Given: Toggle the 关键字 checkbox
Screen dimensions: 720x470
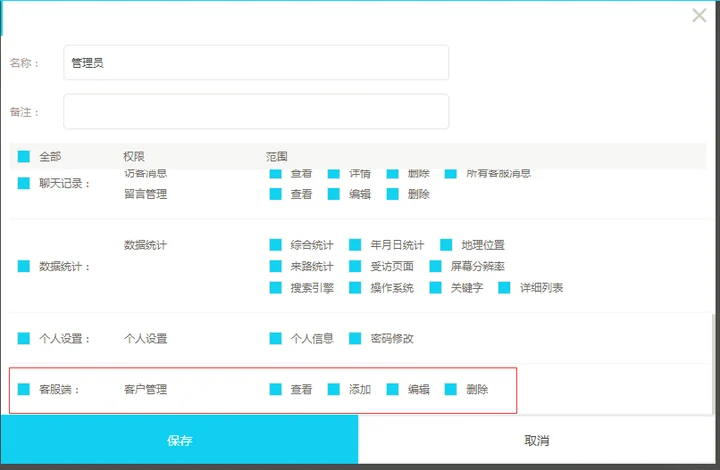Looking at the screenshot, I should (x=435, y=288).
